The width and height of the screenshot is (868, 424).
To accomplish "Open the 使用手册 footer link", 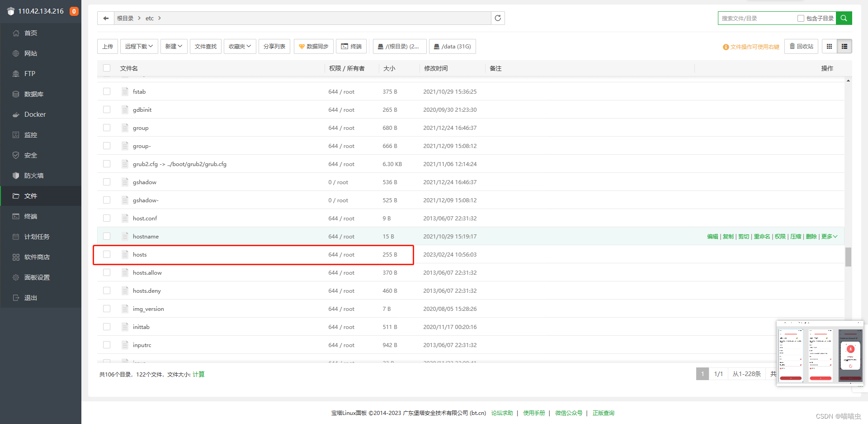I will click(534, 413).
